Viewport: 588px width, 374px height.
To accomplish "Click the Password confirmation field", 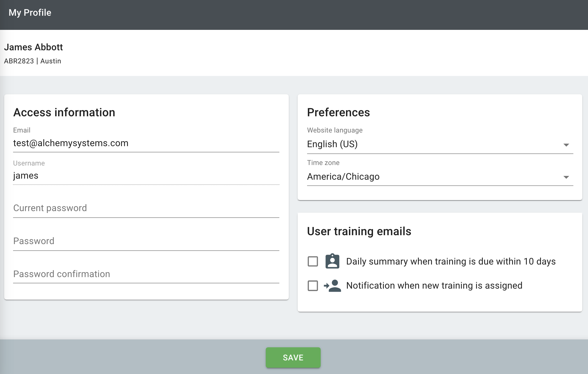I will click(146, 274).
